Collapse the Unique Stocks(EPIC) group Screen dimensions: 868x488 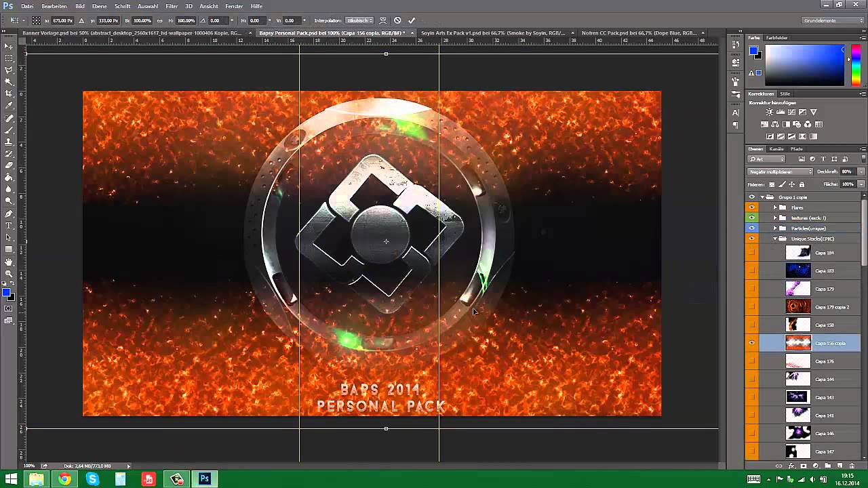click(775, 239)
